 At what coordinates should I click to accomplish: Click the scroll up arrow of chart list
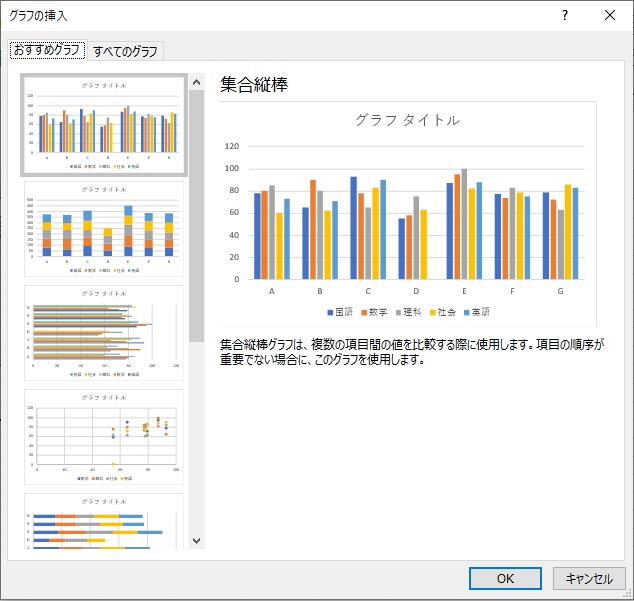196,81
